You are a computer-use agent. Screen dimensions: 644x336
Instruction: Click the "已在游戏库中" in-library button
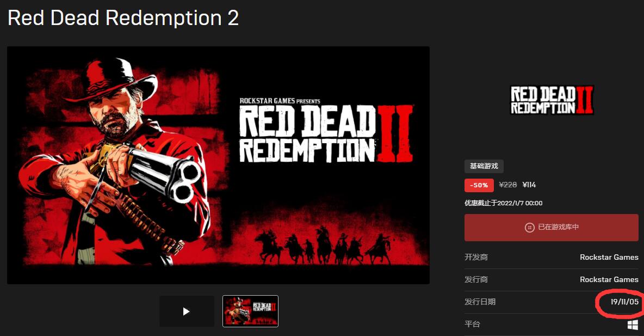click(x=551, y=228)
